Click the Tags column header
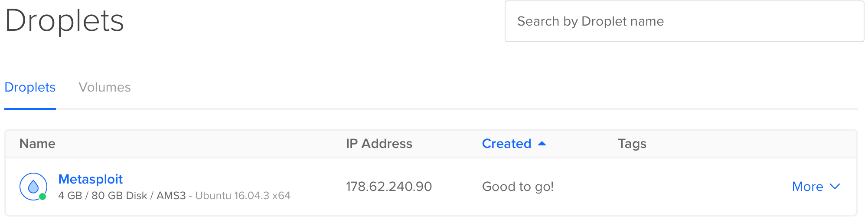 (632, 144)
